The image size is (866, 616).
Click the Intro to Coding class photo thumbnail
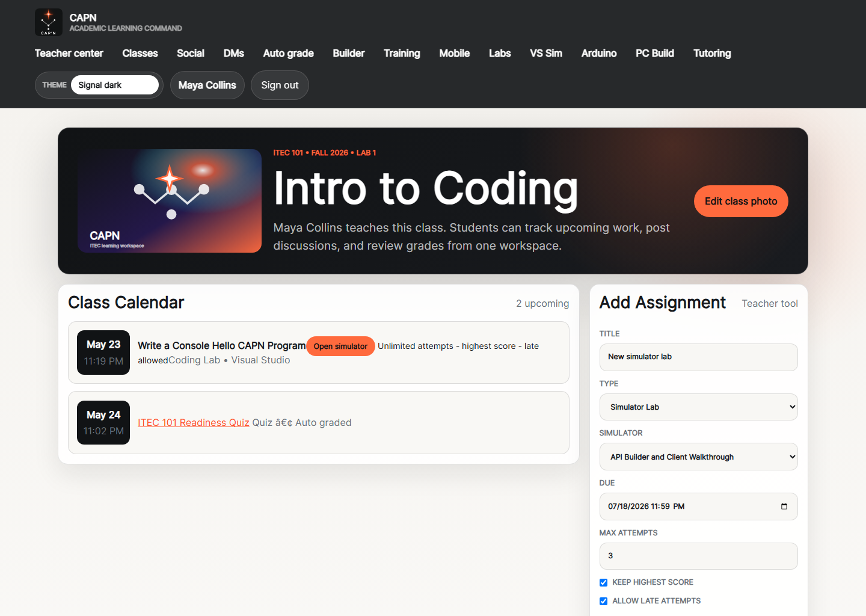pyautogui.click(x=170, y=201)
